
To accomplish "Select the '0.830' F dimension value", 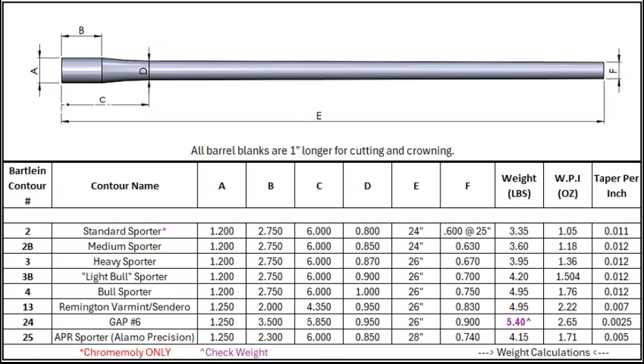I will pyautogui.click(x=467, y=307).
